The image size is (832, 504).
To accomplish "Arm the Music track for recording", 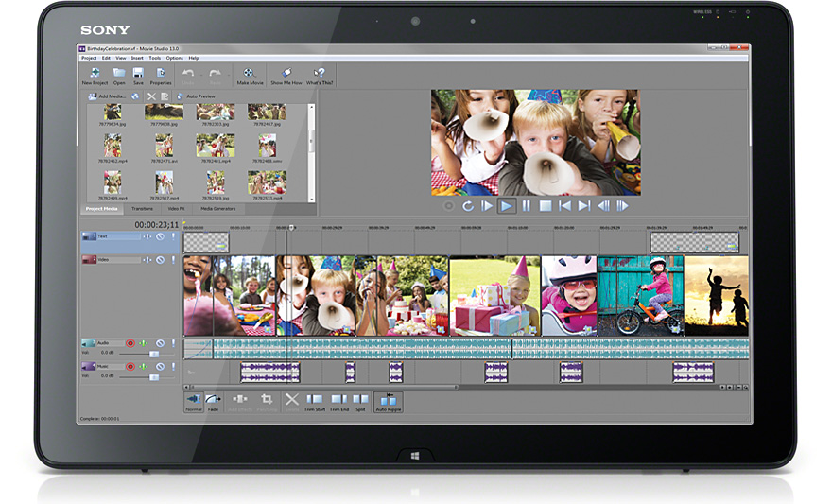I will [x=130, y=367].
